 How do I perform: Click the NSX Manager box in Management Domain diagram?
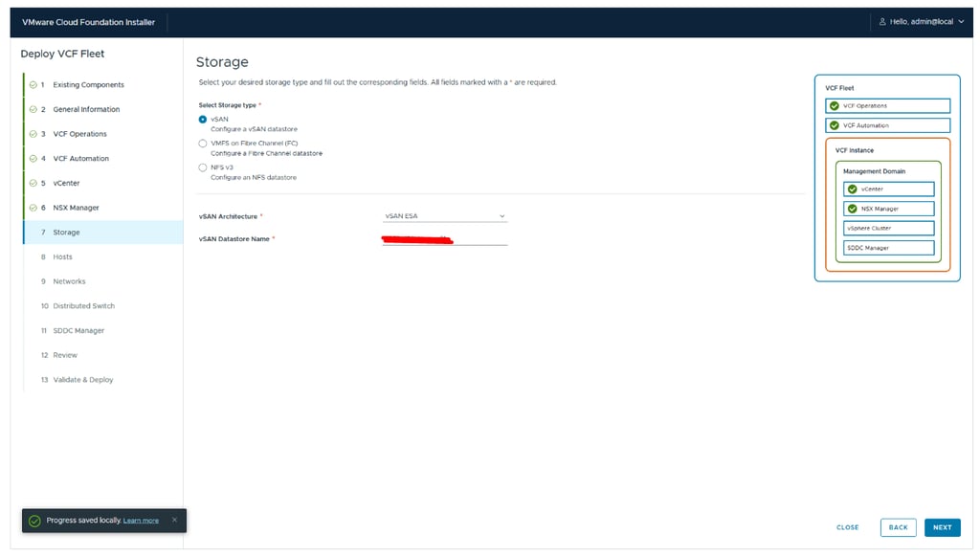pos(889,209)
